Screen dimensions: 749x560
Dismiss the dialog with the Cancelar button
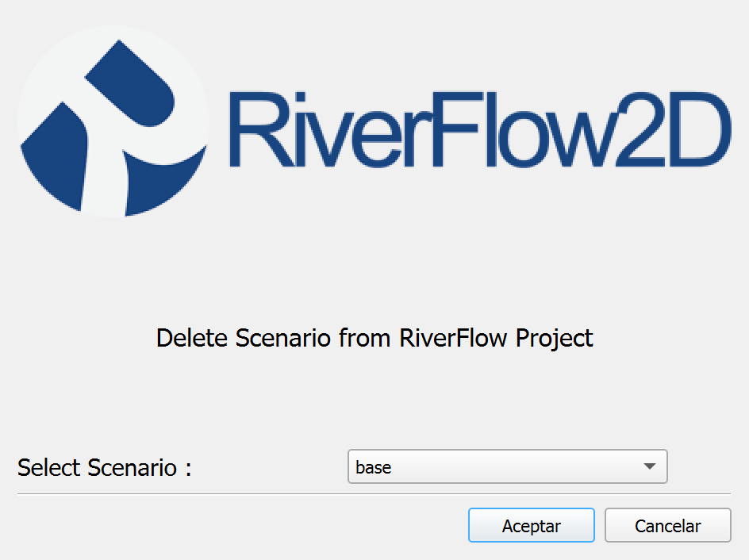(x=668, y=525)
